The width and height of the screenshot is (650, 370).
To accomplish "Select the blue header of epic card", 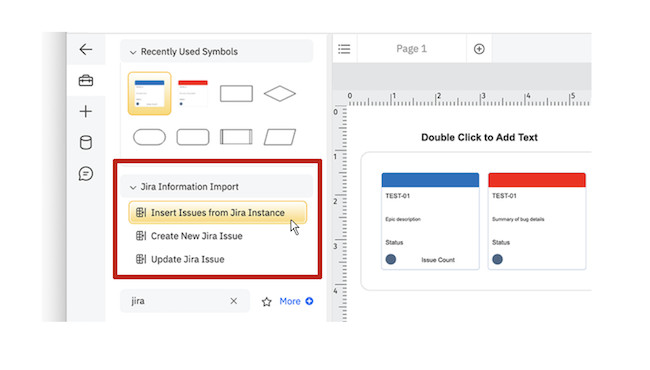I will pyautogui.click(x=430, y=180).
